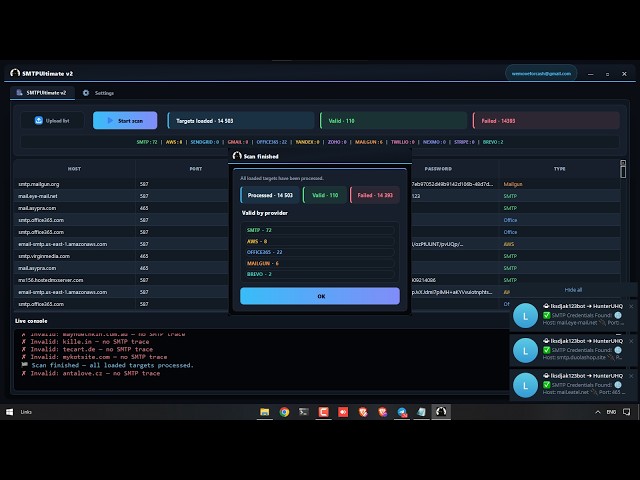Click the play icon on Start scan
Viewport: 640px width, 480px height.
pos(110,120)
